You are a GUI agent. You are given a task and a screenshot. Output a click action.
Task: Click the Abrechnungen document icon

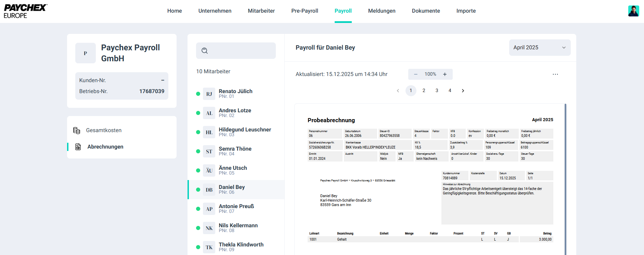point(78,147)
